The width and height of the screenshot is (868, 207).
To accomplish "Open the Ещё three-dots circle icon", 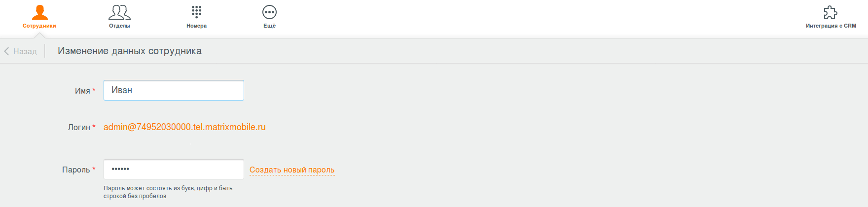I will coord(269,12).
